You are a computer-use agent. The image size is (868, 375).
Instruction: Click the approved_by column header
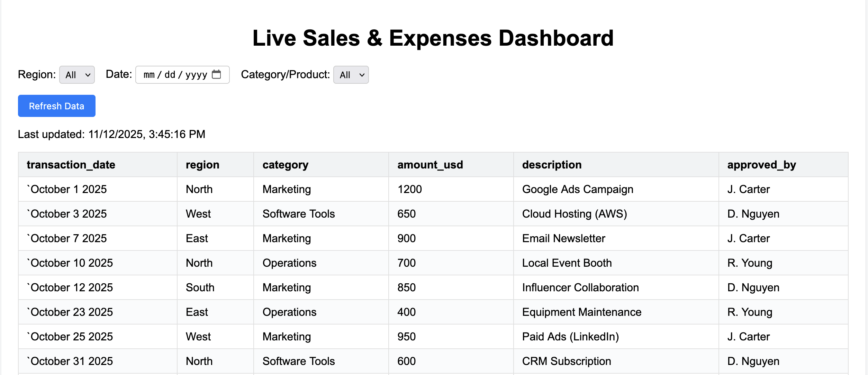(x=761, y=165)
